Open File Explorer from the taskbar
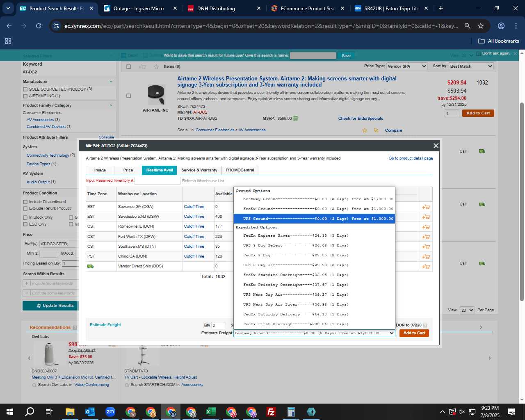Viewport: 525px width, 420px height. [x=70, y=412]
